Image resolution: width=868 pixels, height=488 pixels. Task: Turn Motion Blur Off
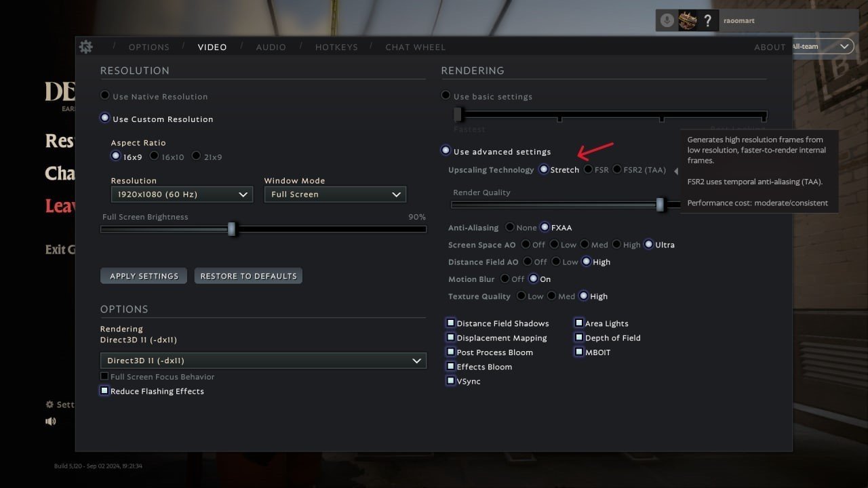(x=505, y=278)
